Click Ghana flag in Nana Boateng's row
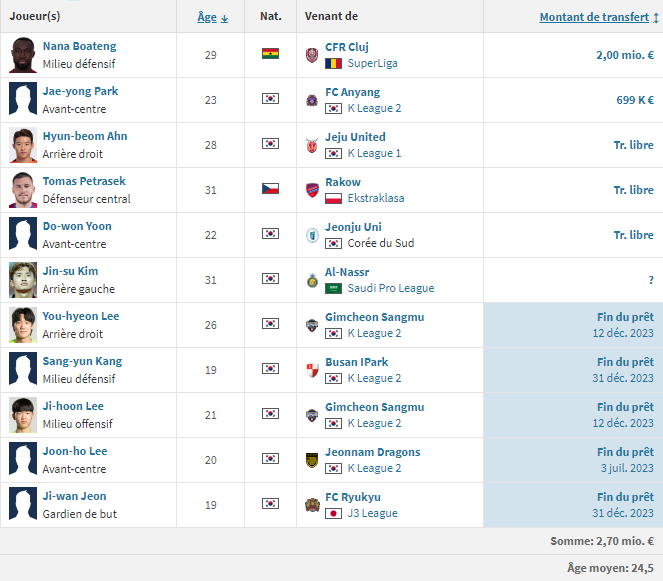Screen dimensions: 663x581 pyautogui.click(x=270, y=55)
